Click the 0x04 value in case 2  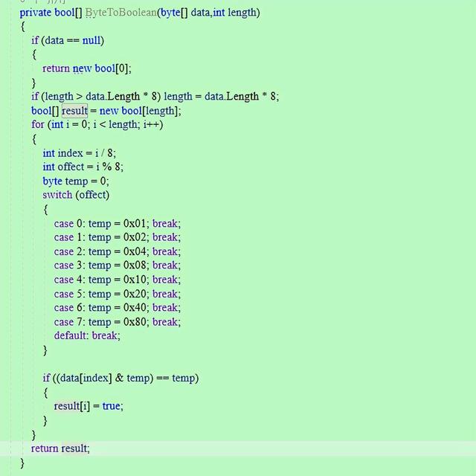pyautogui.click(x=135, y=251)
